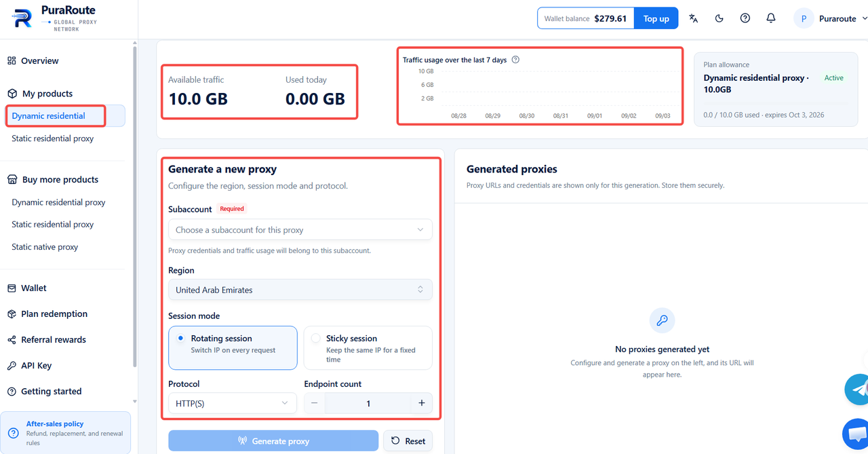Click the Endpoint count number field
The width and height of the screenshot is (868, 454).
click(368, 403)
